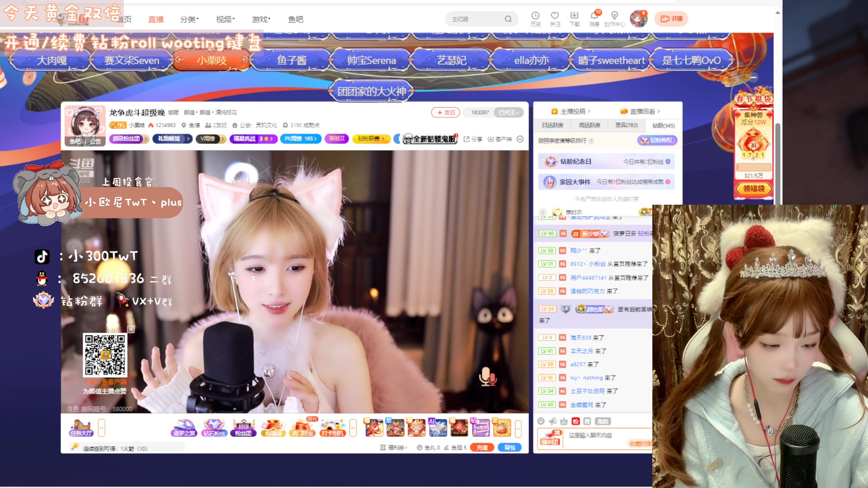Image resolution: width=868 pixels, height=488 pixels.
Task: Click the chat megaphone horn icon
Action: click(x=552, y=421)
